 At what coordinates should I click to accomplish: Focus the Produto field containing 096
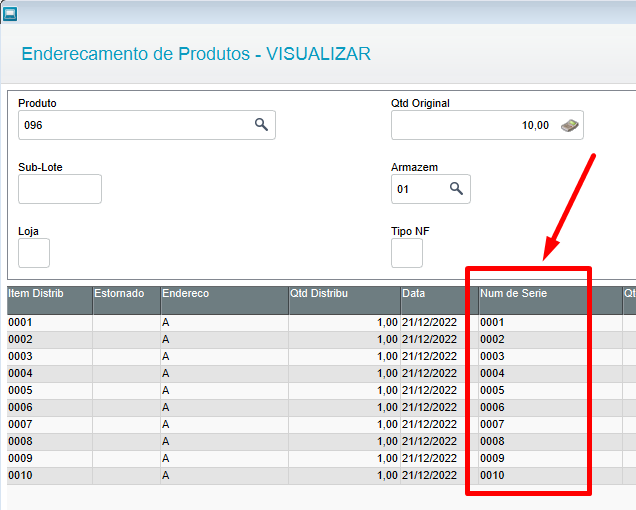(x=147, y=125)
